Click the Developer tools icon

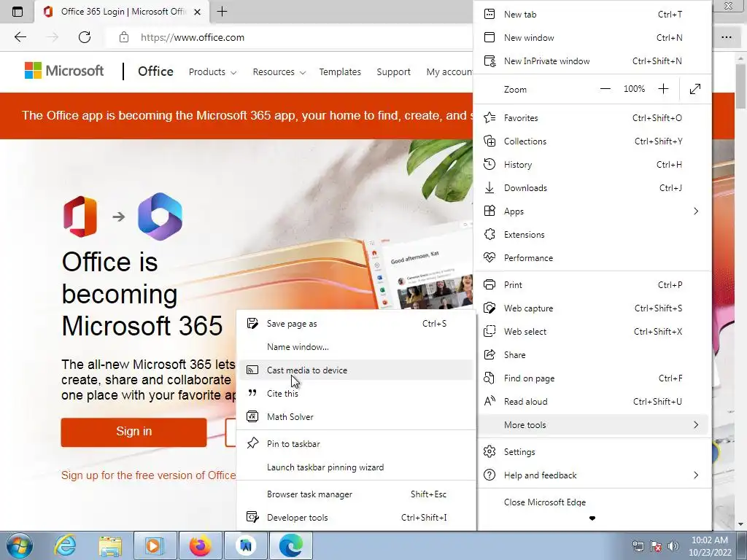(252, 517)
